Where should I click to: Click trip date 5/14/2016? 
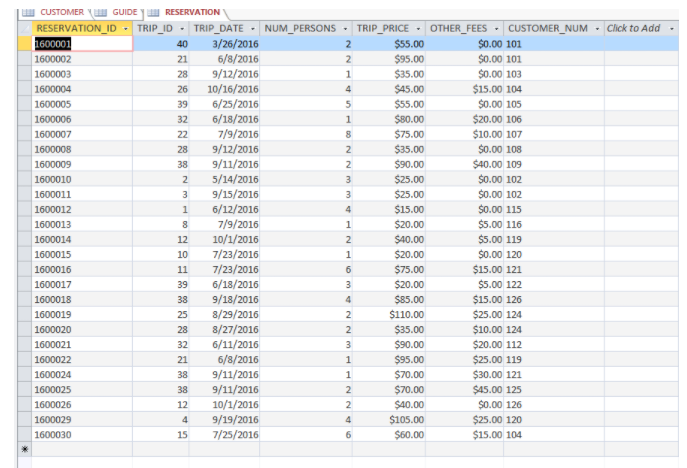coord(224,179)
